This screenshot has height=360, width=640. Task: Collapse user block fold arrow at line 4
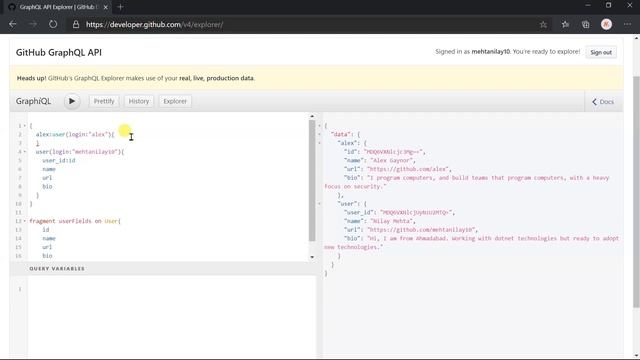tap(24, 152)
